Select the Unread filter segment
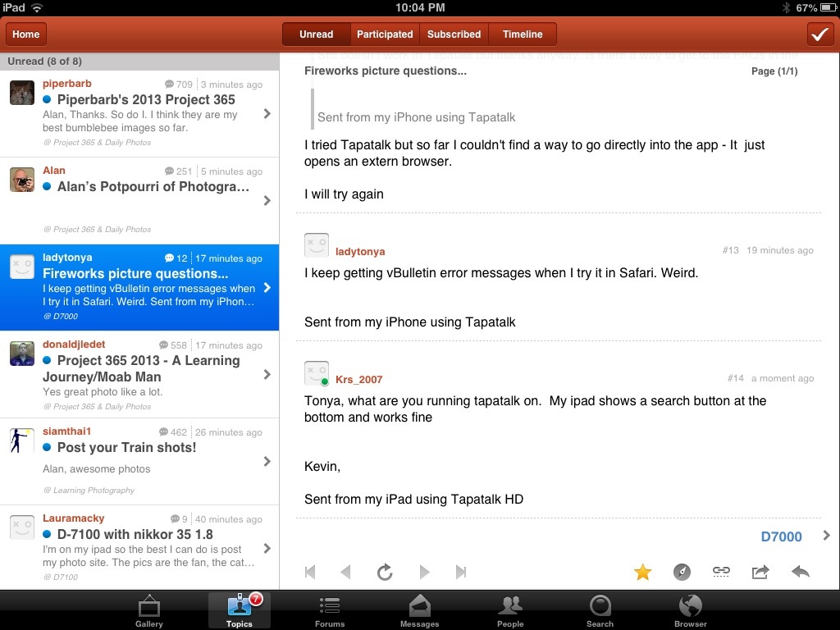 pyautogui.click(x=316, y=34)
